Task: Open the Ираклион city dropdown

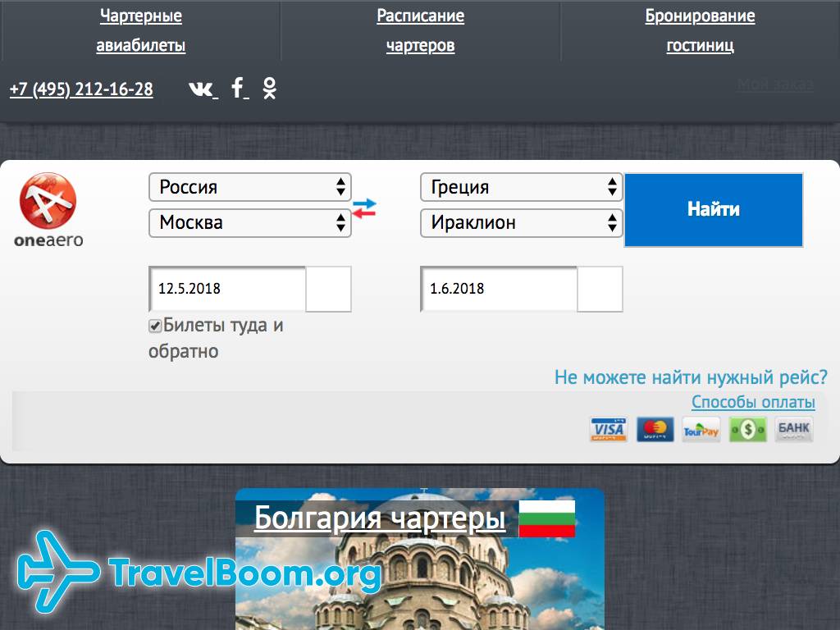Action: (521, 222)
